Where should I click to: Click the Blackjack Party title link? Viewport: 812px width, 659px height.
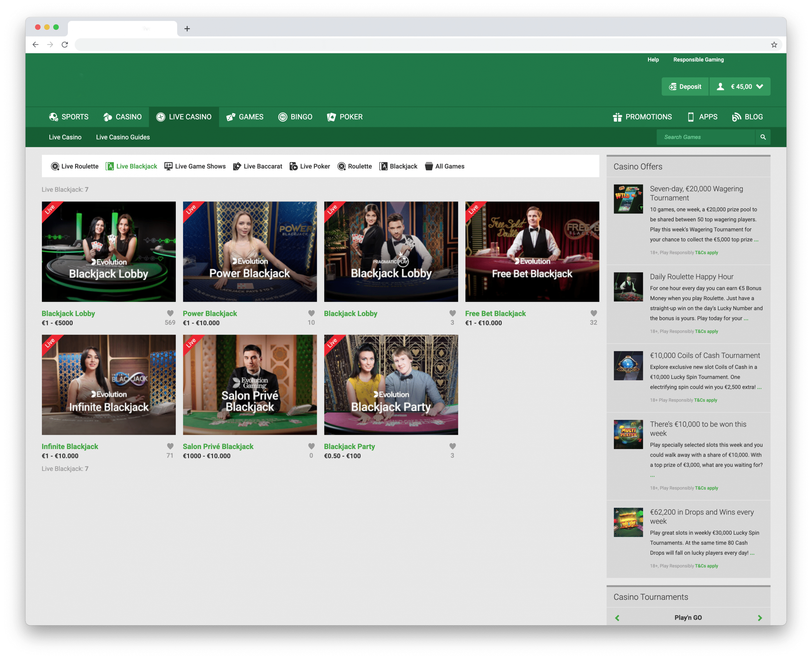pyautogui.click(x=349, y=447)
